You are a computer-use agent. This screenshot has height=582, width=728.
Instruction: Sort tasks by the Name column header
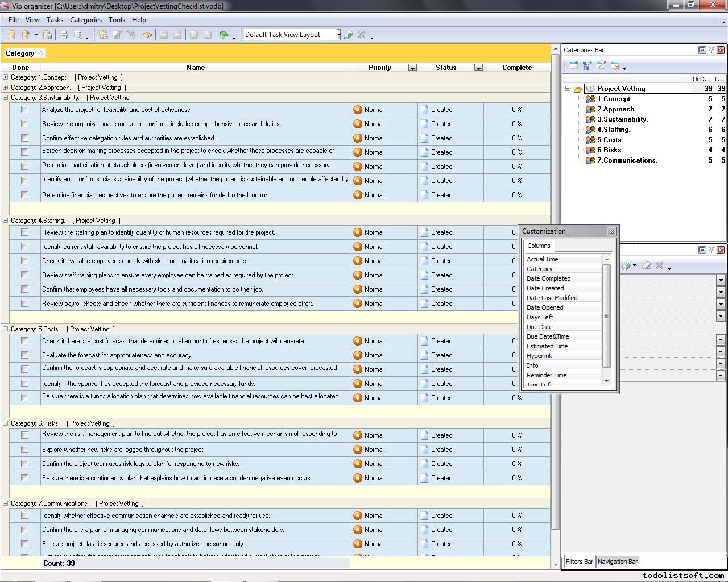195,68
